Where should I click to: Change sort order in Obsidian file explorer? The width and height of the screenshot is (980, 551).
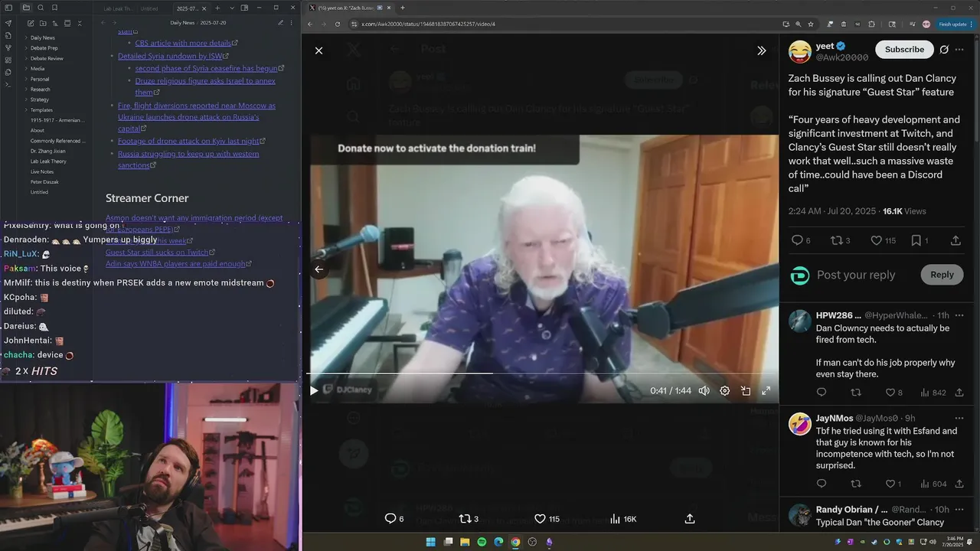(x=55, y=23)
